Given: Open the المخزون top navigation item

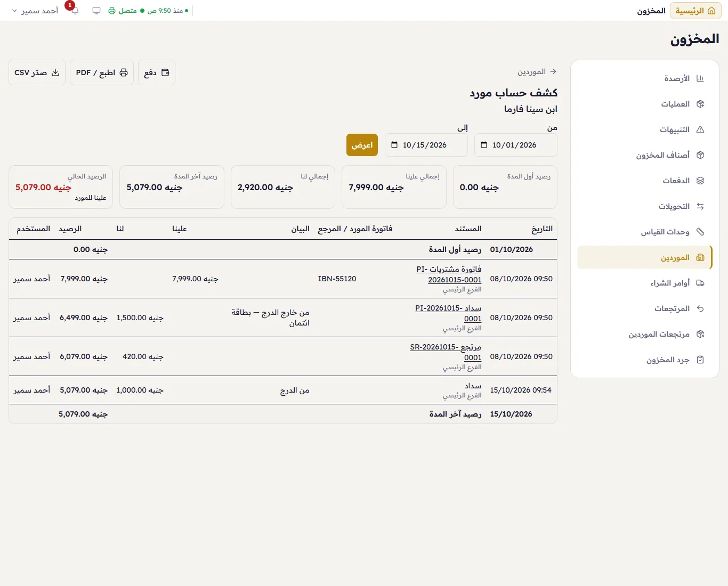Looking at the screenshot, I should pos(651,11).
